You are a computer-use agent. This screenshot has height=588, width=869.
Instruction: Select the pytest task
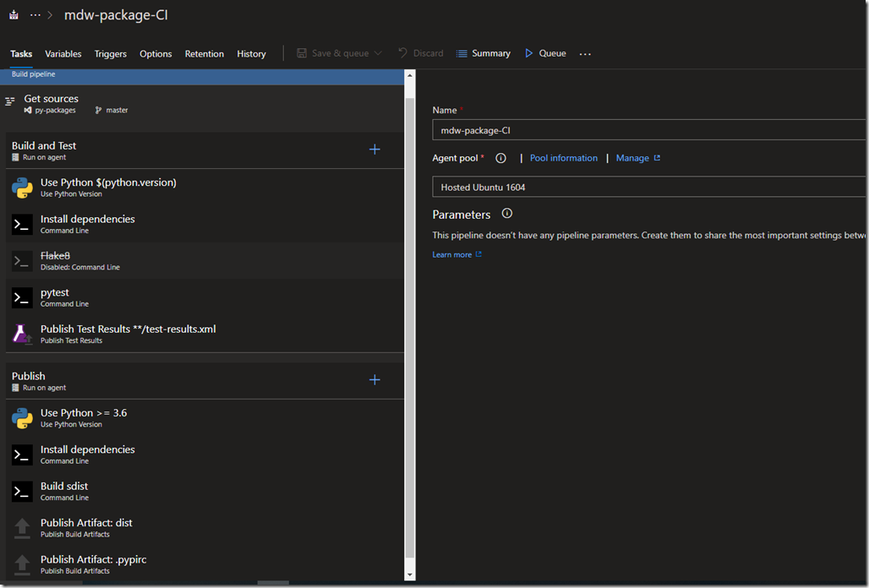pyautogui.click(x=205, y=297)
